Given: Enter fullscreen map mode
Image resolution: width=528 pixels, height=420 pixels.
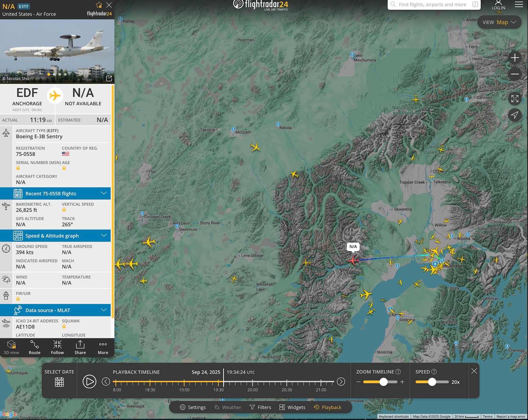Looking at the screenshot, I should [515, 99].
